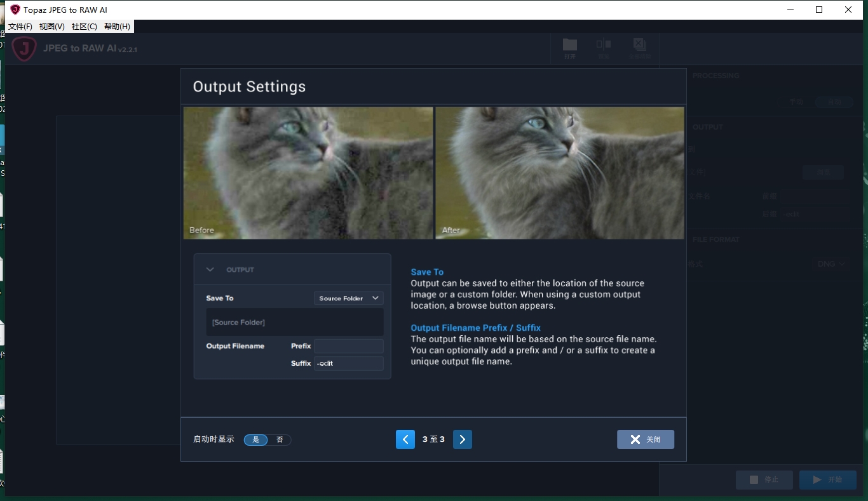Click the Start (开始) play button
This screenshot has width=868, height=501.
(827, 479)
